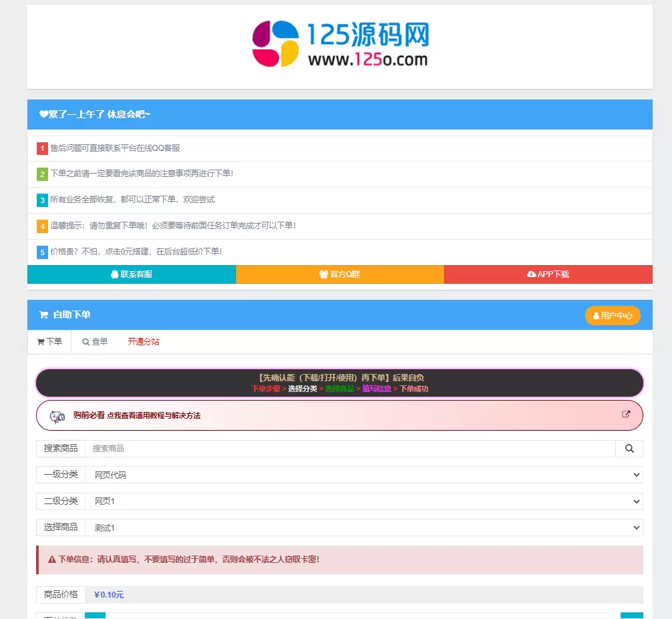Open external link icon in 购前必看 banner
The image size is (672, 619).
pyautogui.click(x=626, y=414)
